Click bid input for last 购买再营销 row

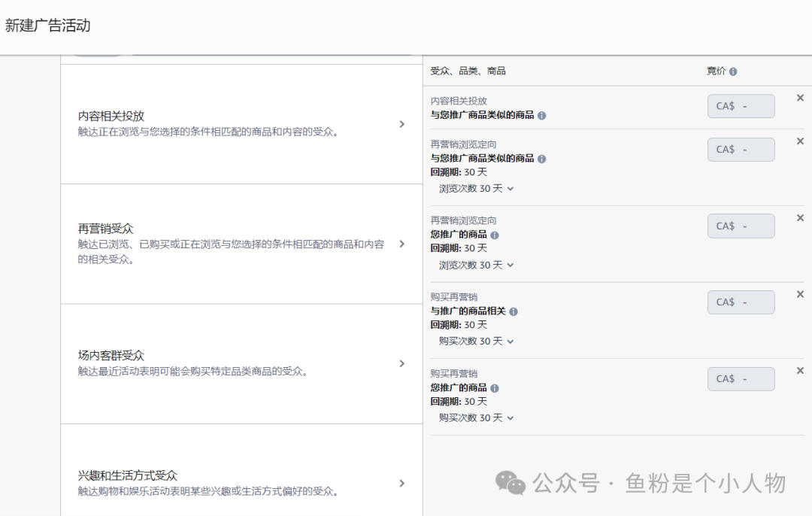click(x=741, y=378)
